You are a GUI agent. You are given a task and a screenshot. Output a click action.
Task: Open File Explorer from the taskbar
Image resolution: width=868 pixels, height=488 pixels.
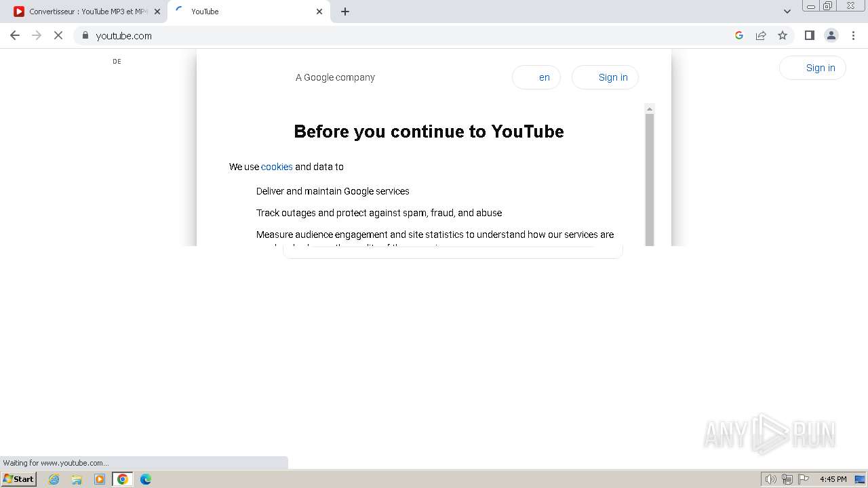tap(77, 479)
